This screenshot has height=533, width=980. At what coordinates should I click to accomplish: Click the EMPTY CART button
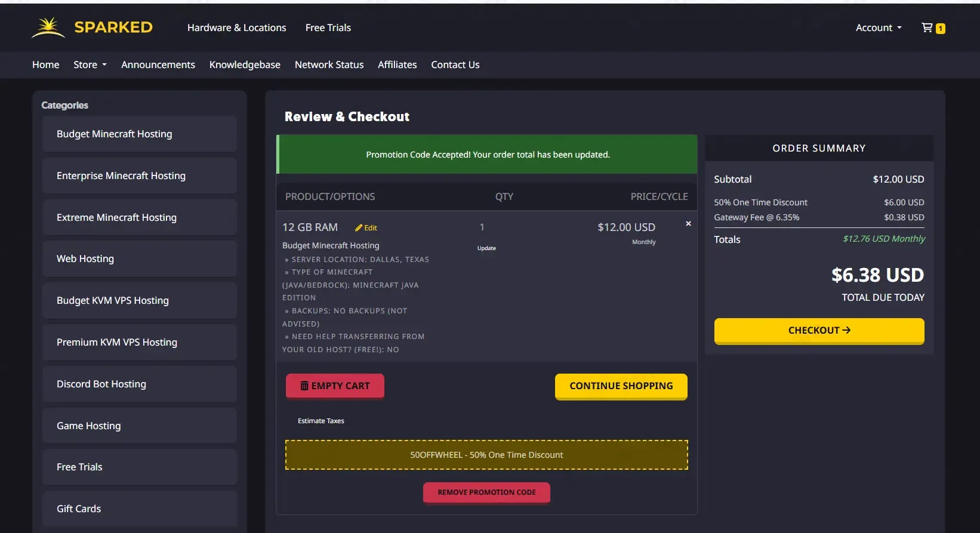click(335, 386)
